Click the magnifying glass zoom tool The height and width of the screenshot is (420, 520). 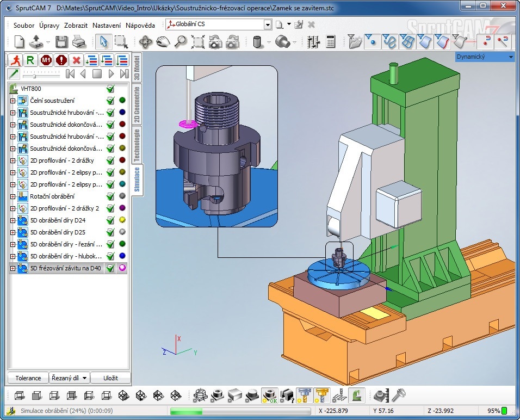181,42
